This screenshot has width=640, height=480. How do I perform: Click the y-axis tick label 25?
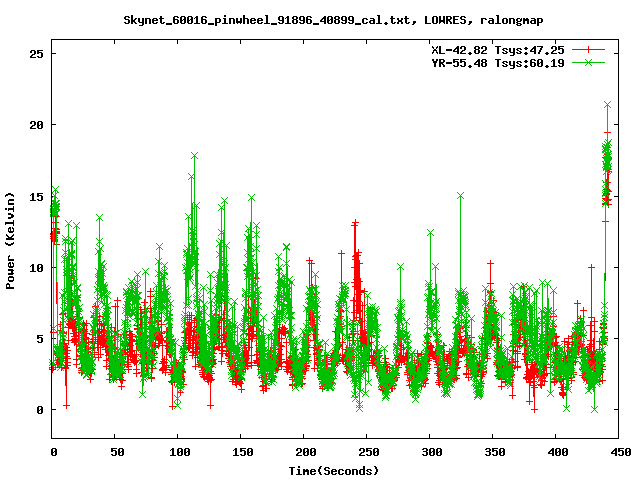point(36,54)
